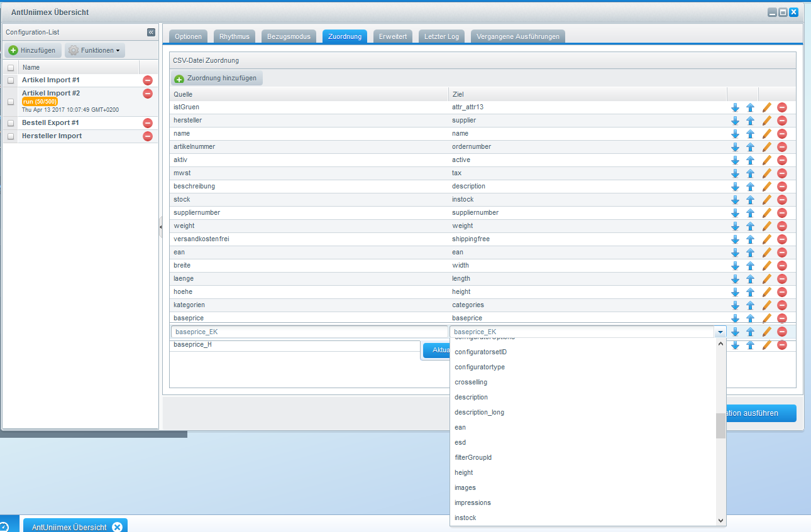This screenshot has width=811, height=532.
Task: Delete the baseprice_H mapping row
Action: tap(782, 345)
